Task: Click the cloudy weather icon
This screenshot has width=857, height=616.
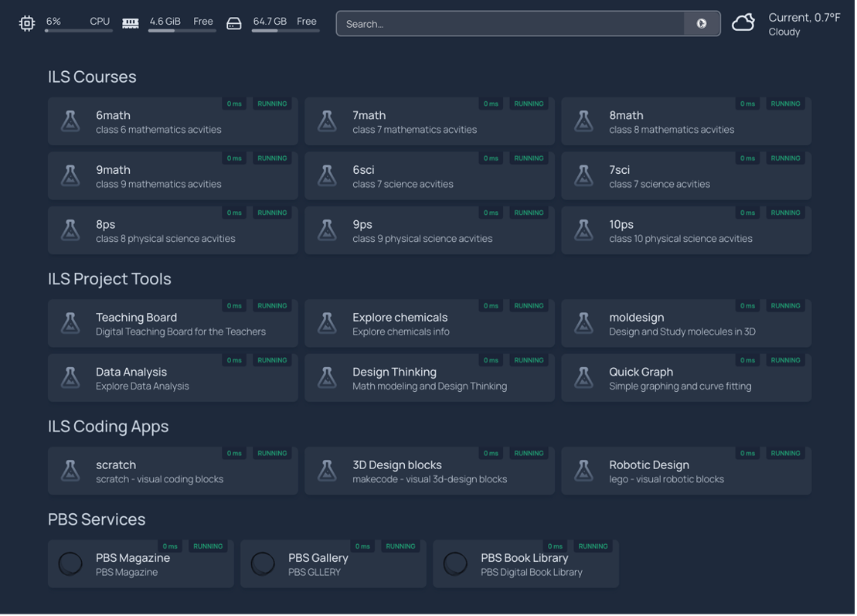Action: (x=743, y=23)
